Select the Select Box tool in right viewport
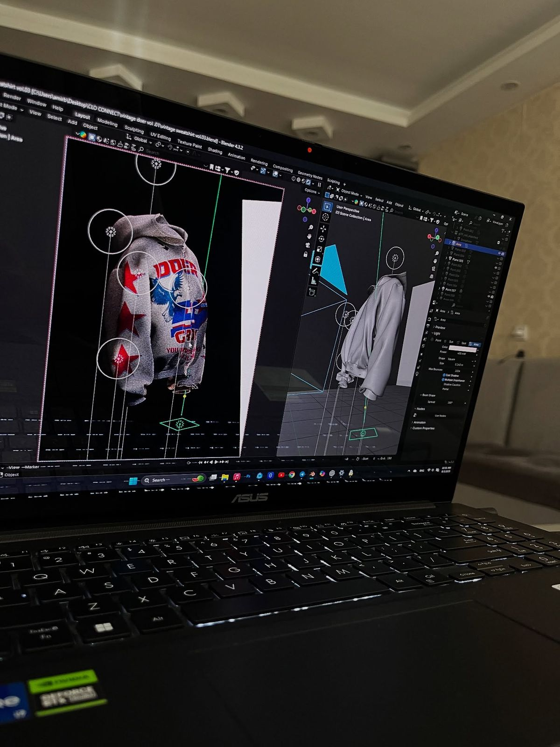 coord(328,207)
